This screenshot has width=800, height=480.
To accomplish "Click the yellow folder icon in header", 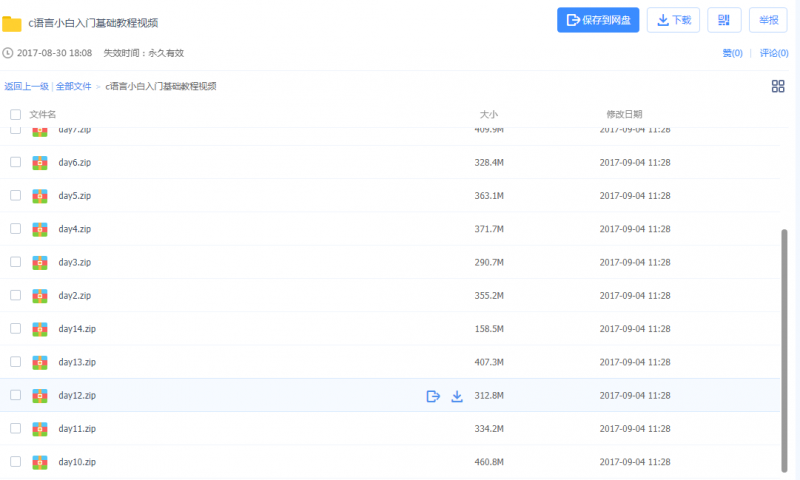I will (12, 23).
